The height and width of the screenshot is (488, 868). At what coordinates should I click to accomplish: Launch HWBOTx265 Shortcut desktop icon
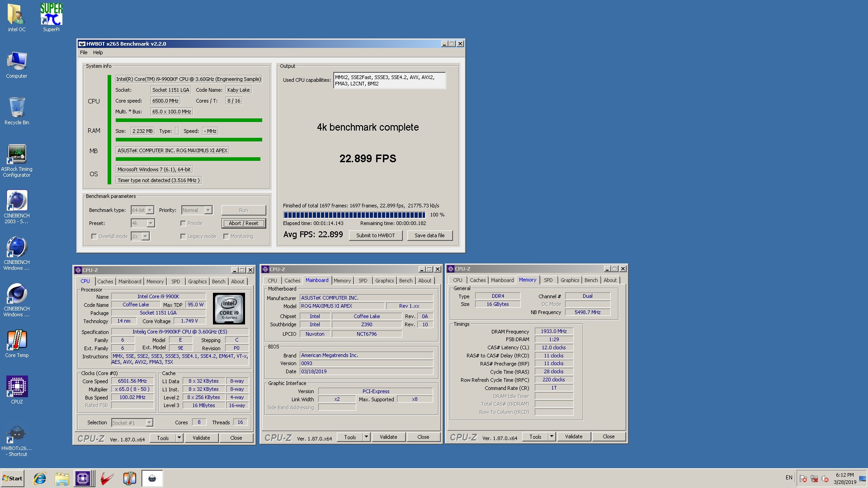click(x=17, y=441)
